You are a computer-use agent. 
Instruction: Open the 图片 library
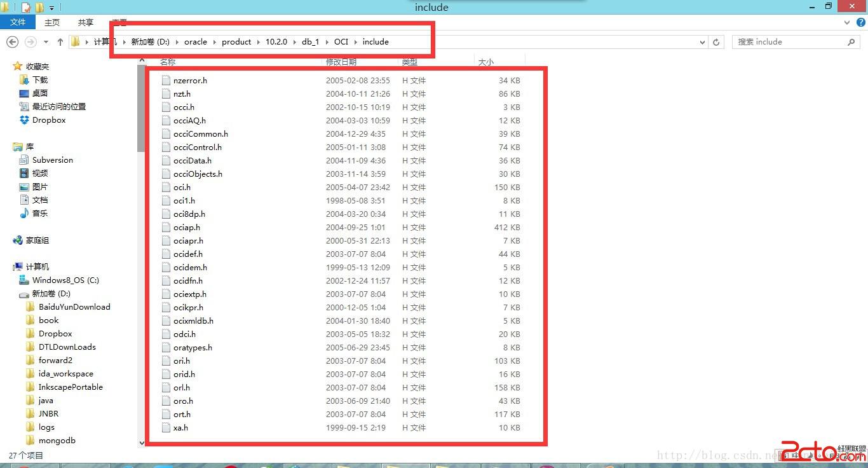point(40,186)
